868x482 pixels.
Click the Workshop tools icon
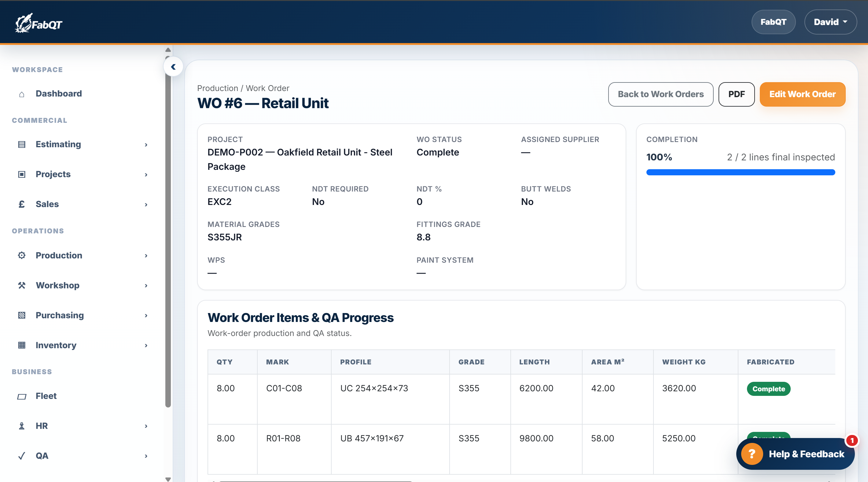(x=22, y=285)
